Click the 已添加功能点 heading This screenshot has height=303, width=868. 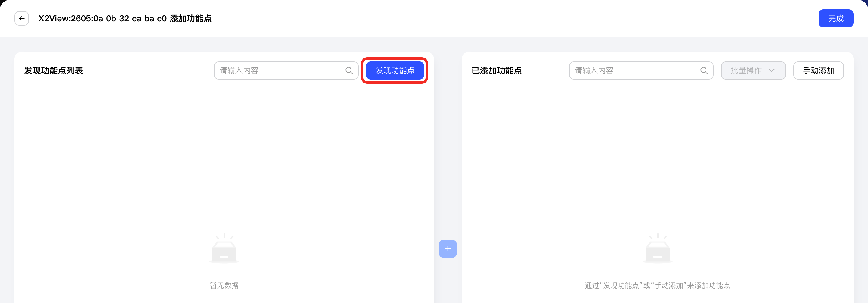tap(497, 71)
